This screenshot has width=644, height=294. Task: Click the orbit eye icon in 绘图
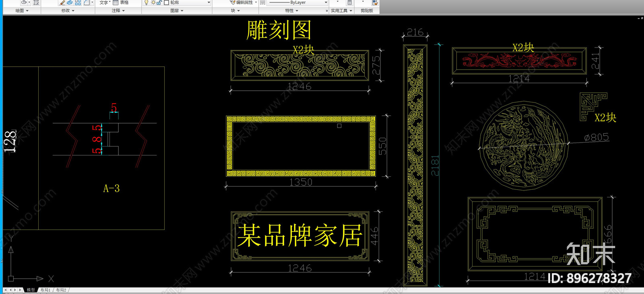[x=24, y=2]
